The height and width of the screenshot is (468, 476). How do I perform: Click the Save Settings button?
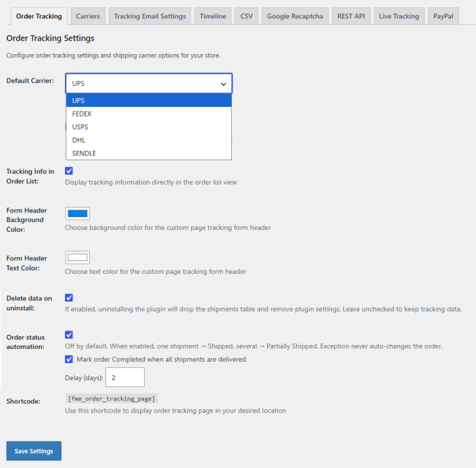[x=34, y=451]
